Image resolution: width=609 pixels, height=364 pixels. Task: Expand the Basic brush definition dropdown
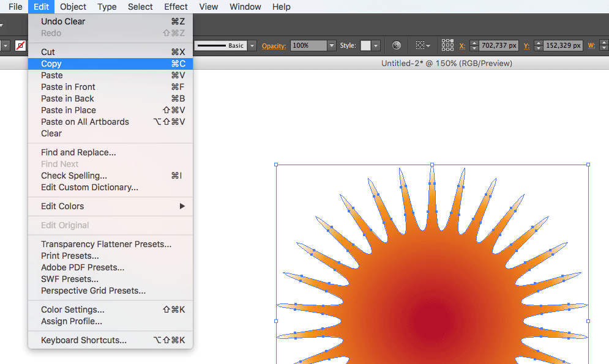click(252, 46)
